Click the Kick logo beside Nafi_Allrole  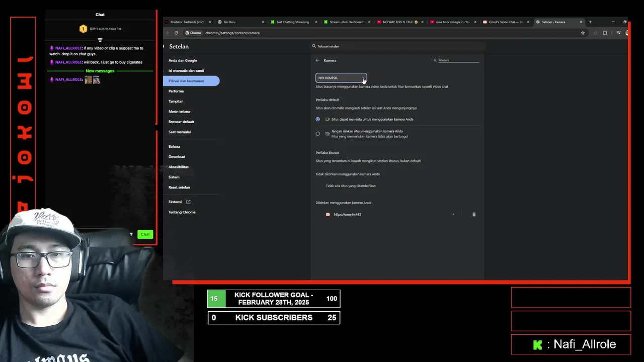click(538, 345)
